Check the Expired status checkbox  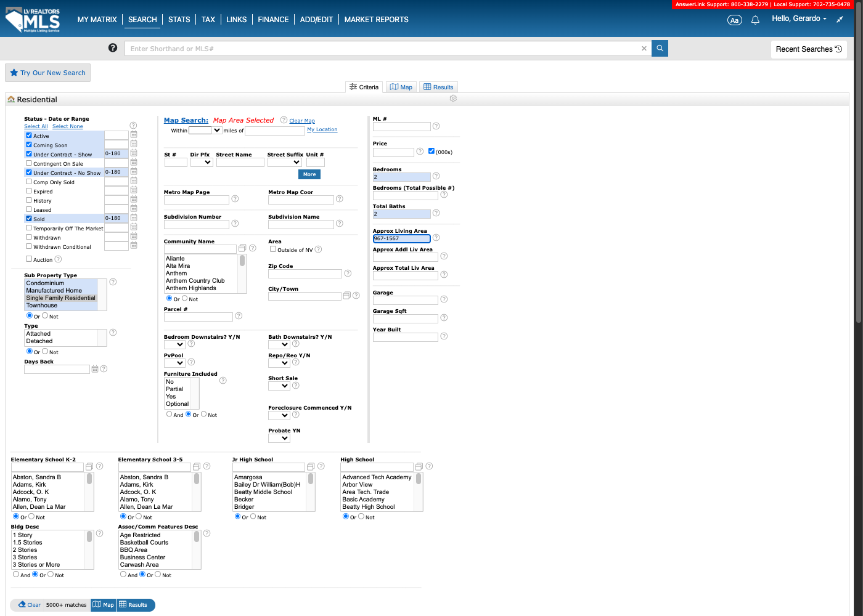(x=29, y=190)
